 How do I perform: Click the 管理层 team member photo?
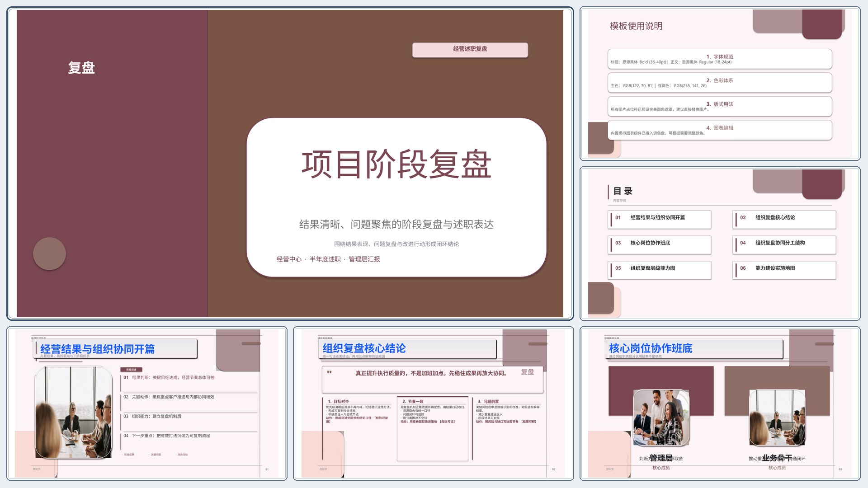point(661,418)
